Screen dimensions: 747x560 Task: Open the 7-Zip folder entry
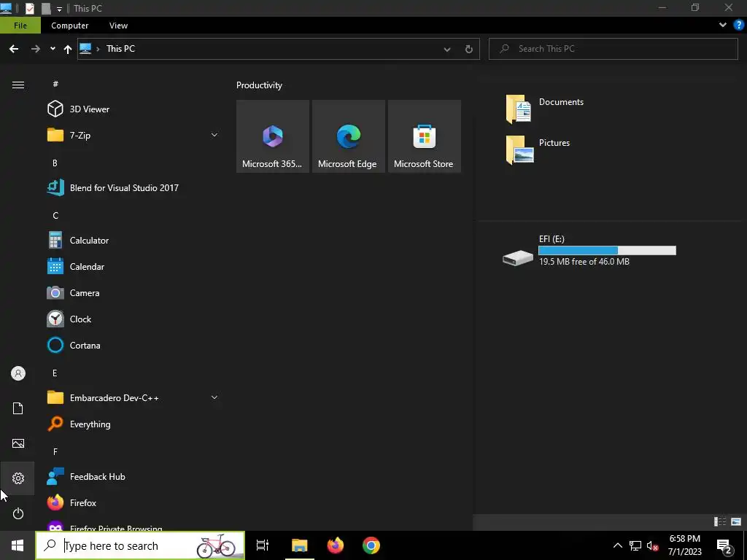click(x=133, y=135)
